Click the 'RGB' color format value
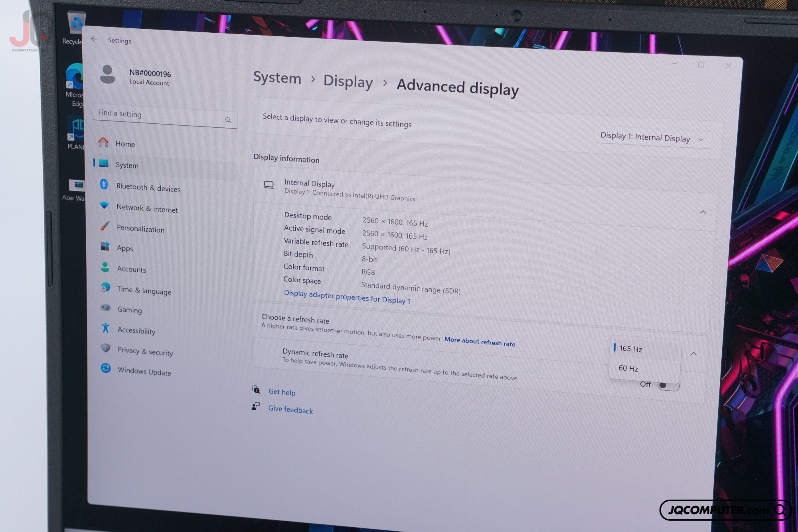The height and width of the screenshot is (532, 798). click(x=368, y=272)
